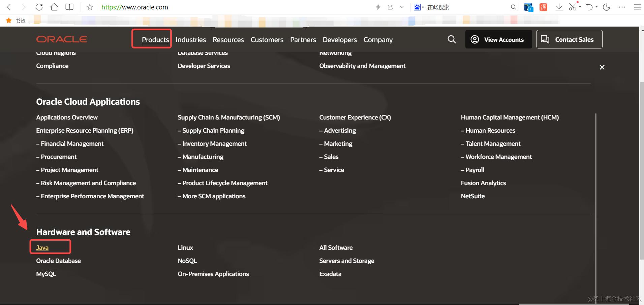Open the undo-close dropdown arrow
Viewport: 644px width, 305px height.
coord(596,7)
